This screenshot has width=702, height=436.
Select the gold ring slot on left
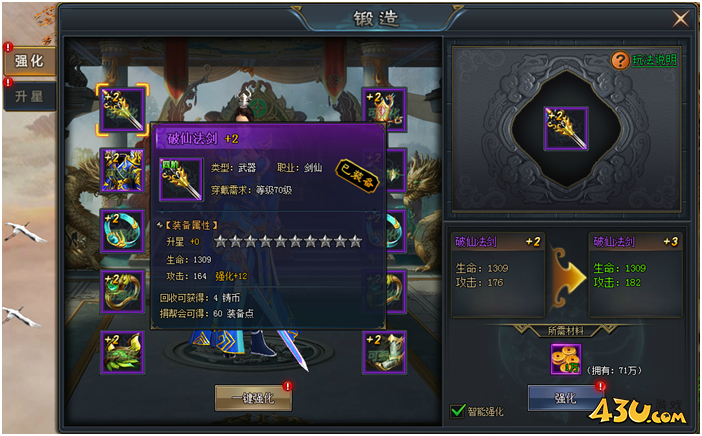[122, 292]
